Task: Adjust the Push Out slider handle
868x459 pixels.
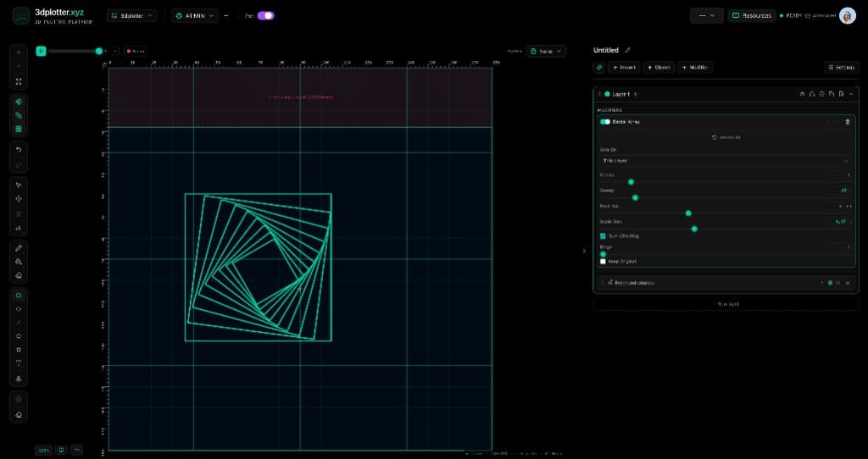Action: tap(688, 213)
